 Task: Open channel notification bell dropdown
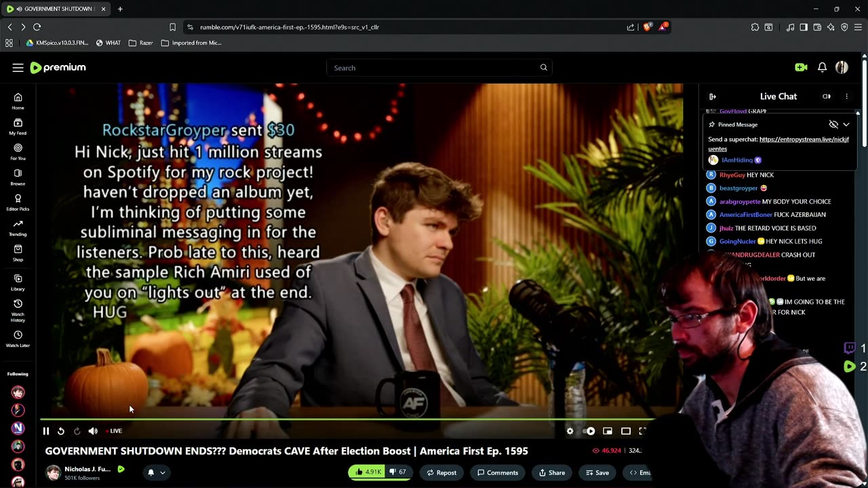(157, 472)
